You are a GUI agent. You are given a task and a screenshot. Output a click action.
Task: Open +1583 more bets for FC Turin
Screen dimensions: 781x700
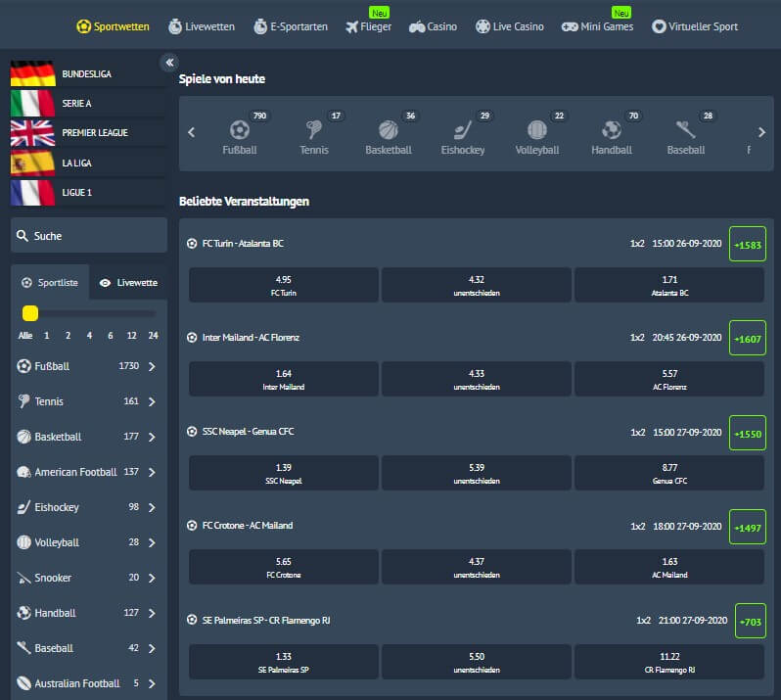point(747,244)
